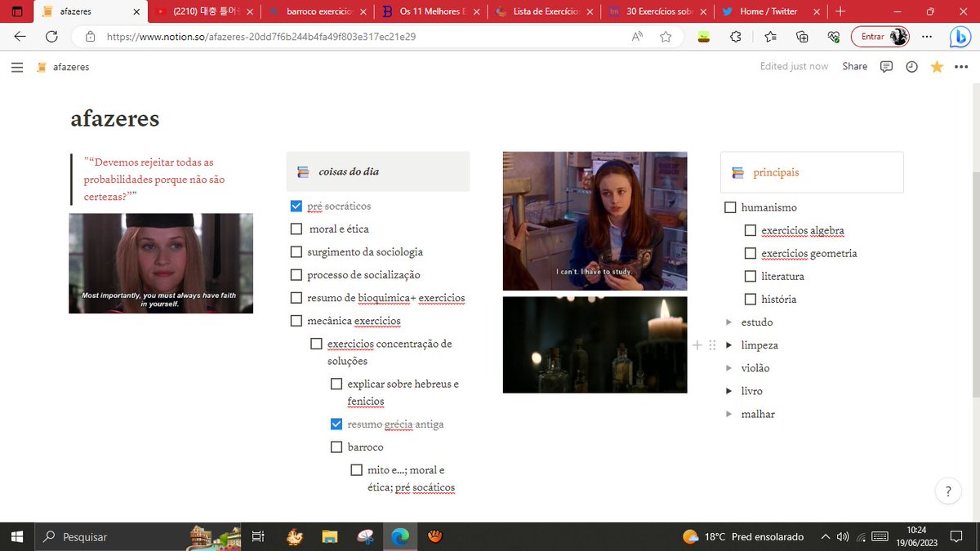The image size is (980, 551).
Task: Check the humanismo checkbox
Action: pos(731,207)
